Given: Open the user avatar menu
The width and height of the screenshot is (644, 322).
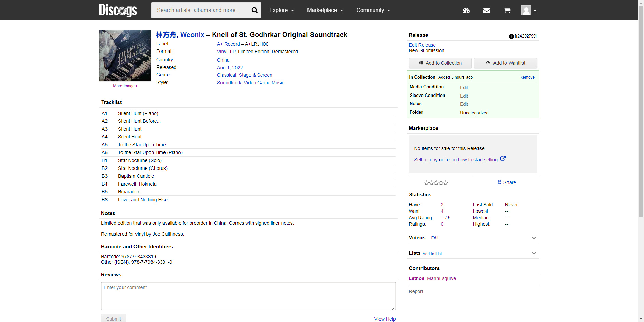Looking at the screenshot, I should tap(529, 10).
